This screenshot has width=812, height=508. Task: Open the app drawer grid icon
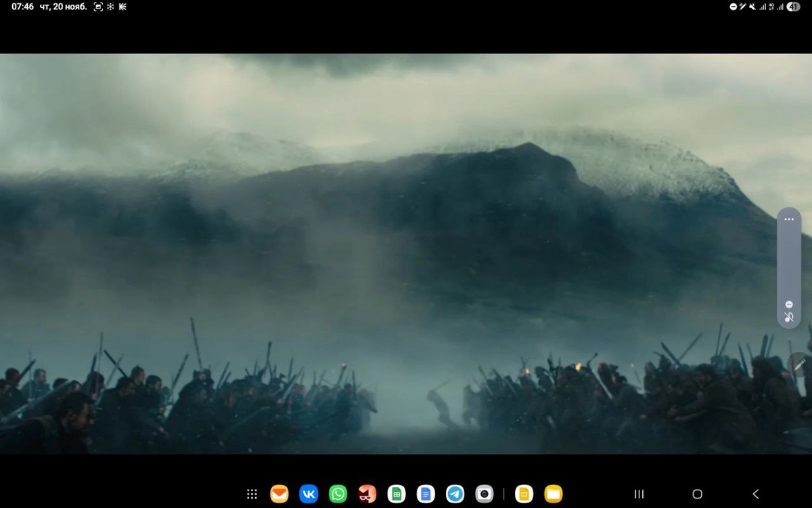pos(252,494)
